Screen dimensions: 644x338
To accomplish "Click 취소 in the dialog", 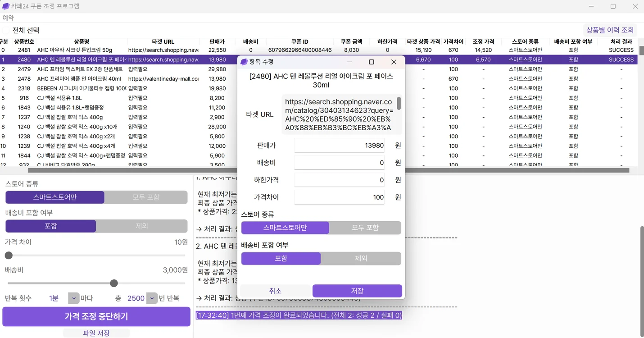I will click(275, 291).
